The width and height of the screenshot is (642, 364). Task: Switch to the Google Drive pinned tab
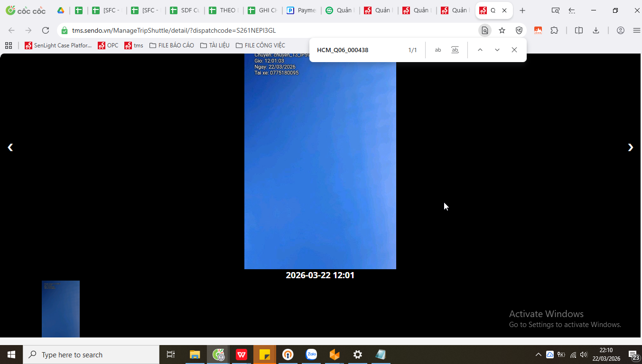(61, 10)
